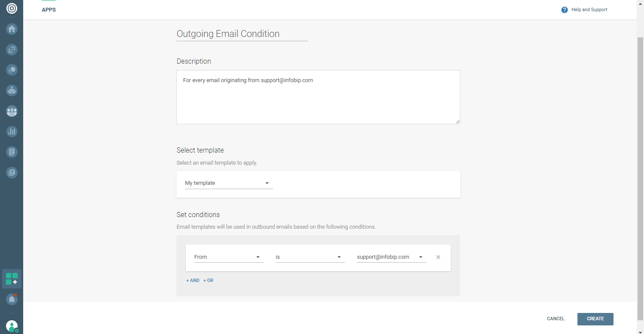644x334 pixels.
Task: Expand the My template dropdown
Action: tap(229, 183)
